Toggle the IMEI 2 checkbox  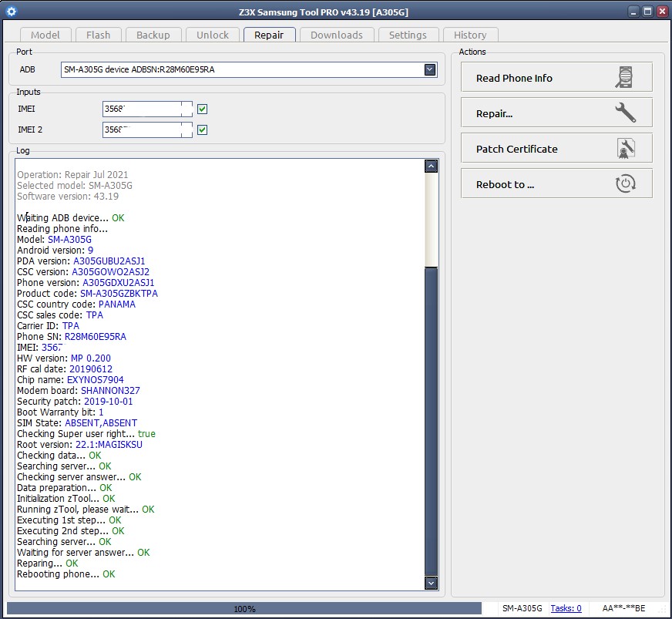point(202,130)
